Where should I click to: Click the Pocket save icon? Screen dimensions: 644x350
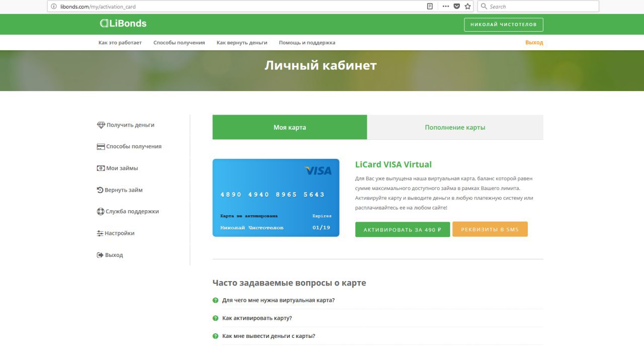[457, 7]
